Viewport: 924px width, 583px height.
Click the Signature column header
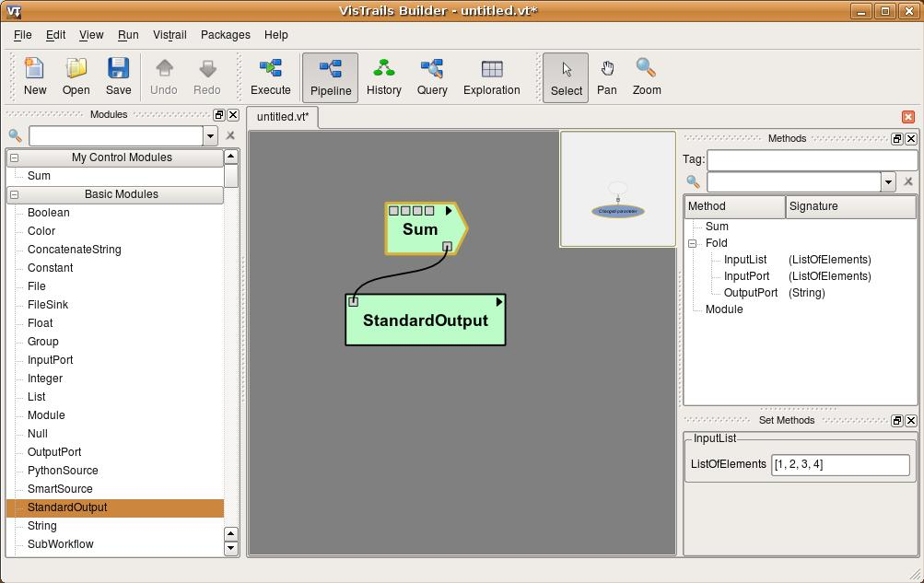[850, 206]
